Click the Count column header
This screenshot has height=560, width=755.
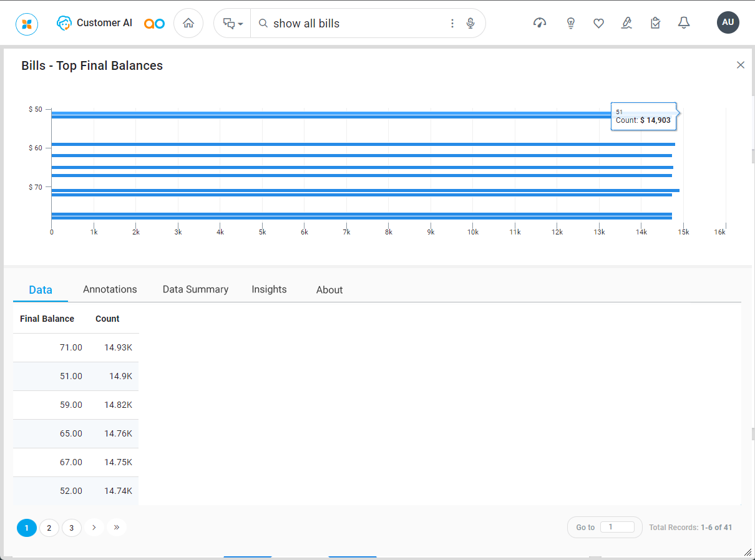point(107,319)
